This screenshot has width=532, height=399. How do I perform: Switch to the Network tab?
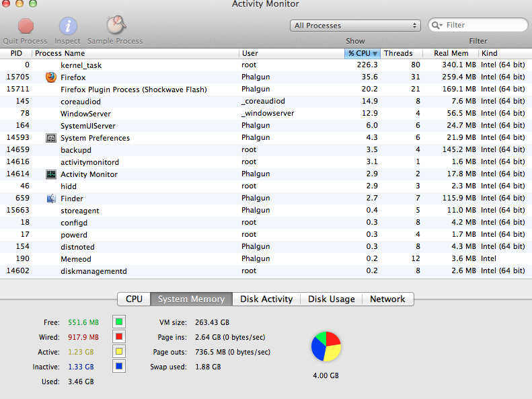388,299
